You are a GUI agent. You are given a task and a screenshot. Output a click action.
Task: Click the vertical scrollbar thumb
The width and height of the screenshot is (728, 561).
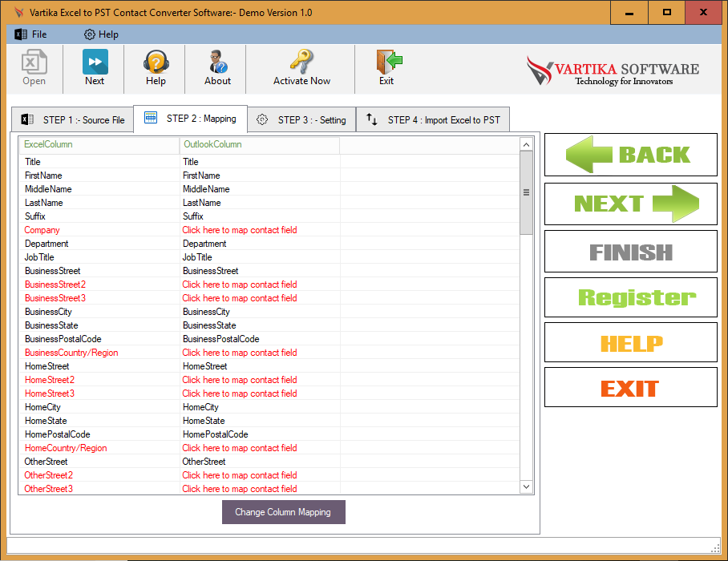click(x=526, y=192)
